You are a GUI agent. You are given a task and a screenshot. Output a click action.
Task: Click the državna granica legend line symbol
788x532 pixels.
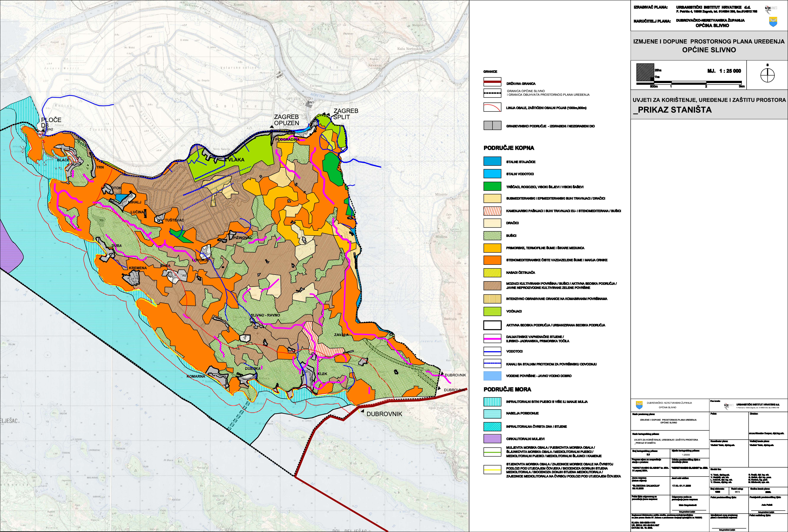tap(492, 82)
